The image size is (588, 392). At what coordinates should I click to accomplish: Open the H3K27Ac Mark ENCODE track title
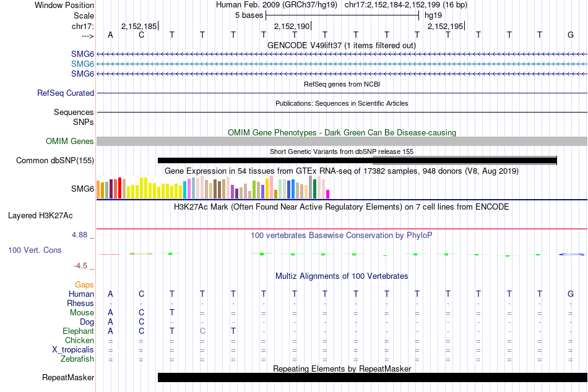pyautogui.click(x=342, y=207)
